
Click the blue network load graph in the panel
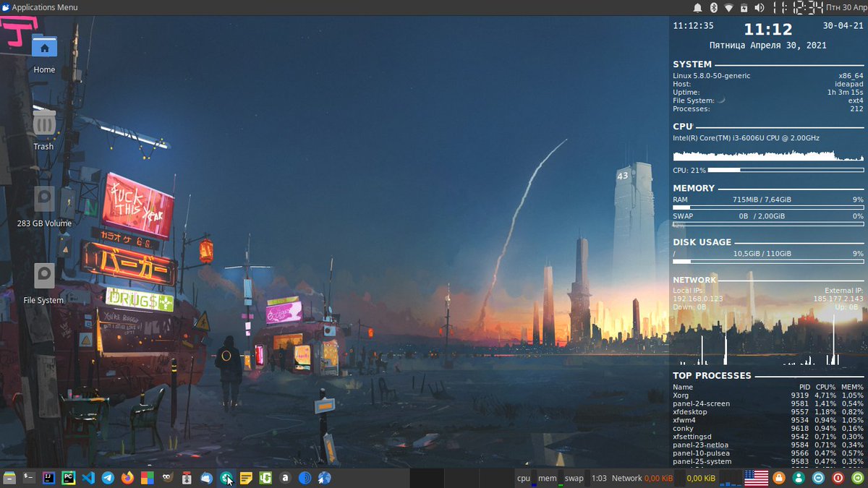tap(731, 478)
